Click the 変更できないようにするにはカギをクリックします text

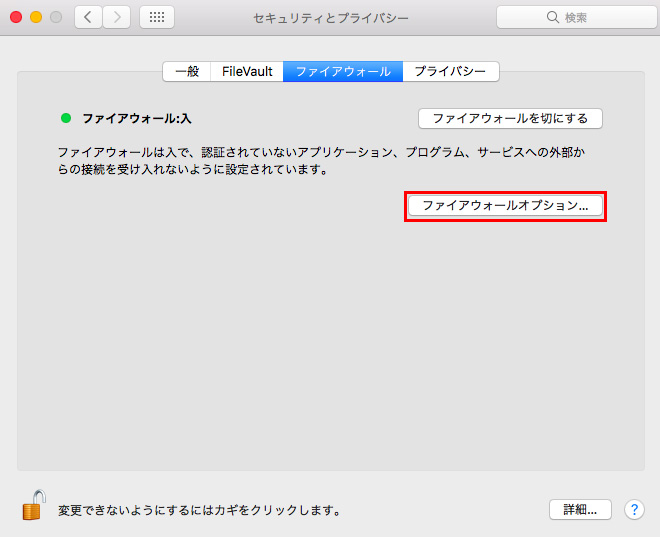199,510
